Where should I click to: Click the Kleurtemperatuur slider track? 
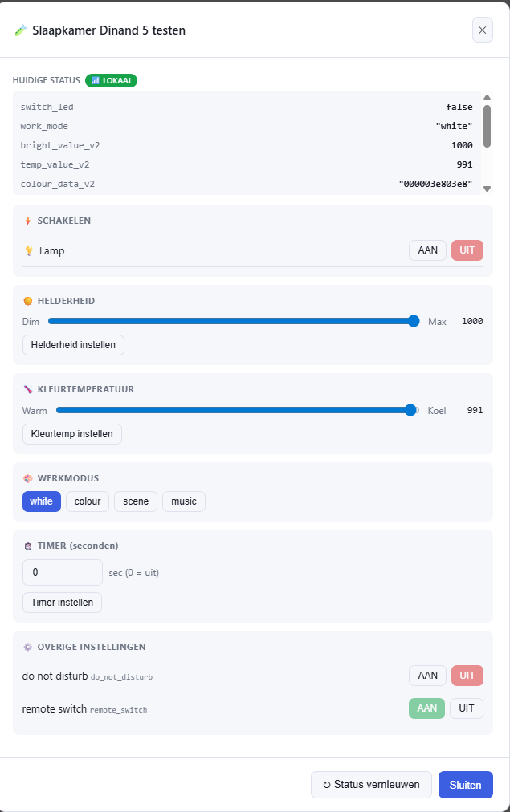[x=237, y=410]
